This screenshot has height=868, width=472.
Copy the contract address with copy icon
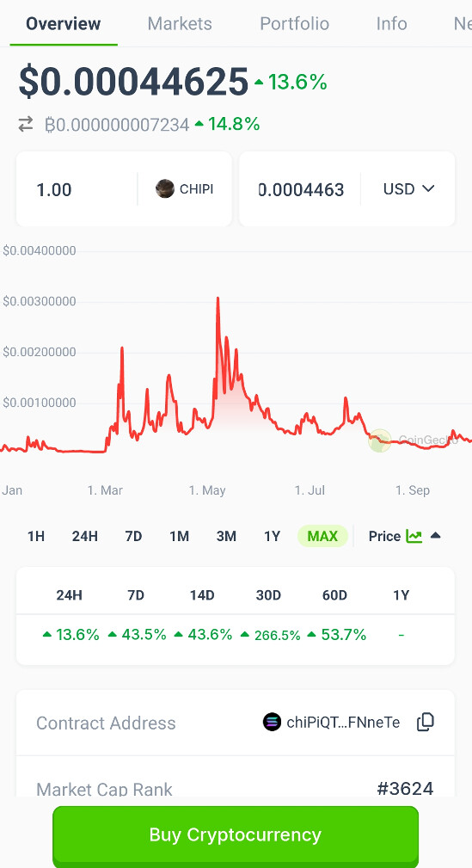[425, 722]
